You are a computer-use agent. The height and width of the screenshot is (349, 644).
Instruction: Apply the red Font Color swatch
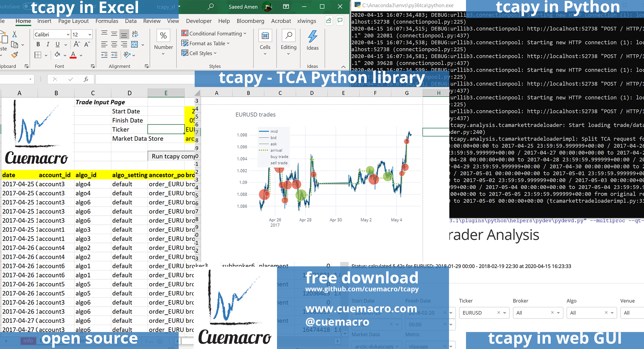[73, 55]
